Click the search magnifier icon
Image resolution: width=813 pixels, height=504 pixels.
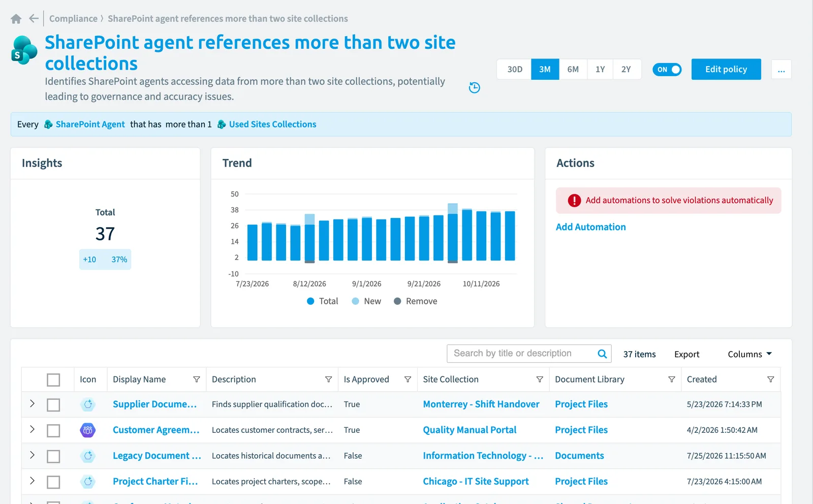pyautogui.click(x=602, y=354)
